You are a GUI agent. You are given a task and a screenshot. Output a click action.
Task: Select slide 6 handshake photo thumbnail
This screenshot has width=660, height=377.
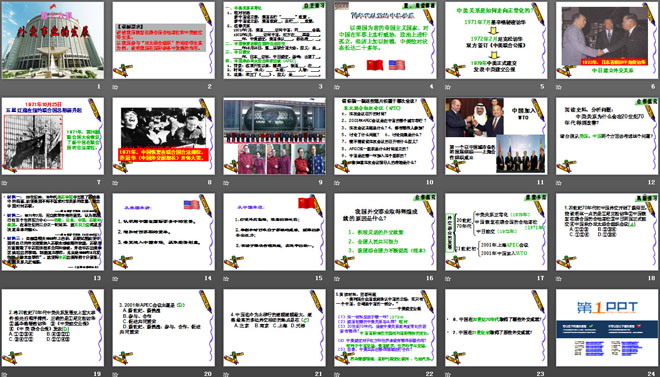coord(607,40)
